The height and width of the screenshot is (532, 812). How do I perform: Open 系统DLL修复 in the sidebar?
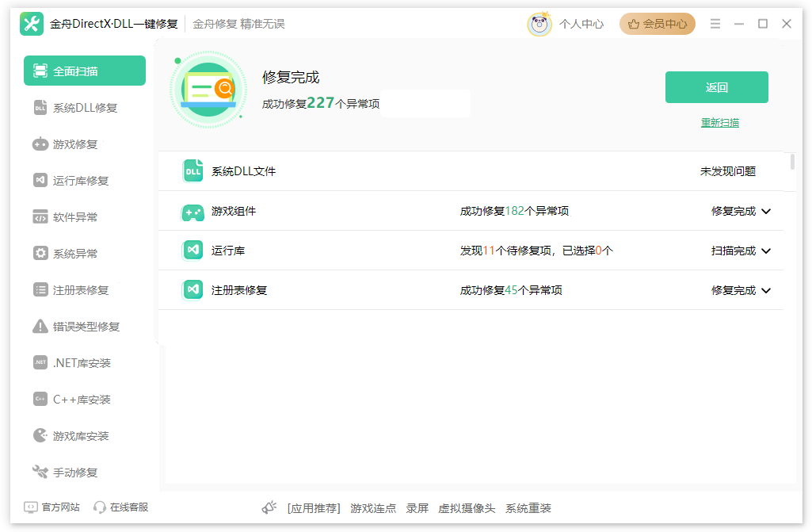coord(85,108)
